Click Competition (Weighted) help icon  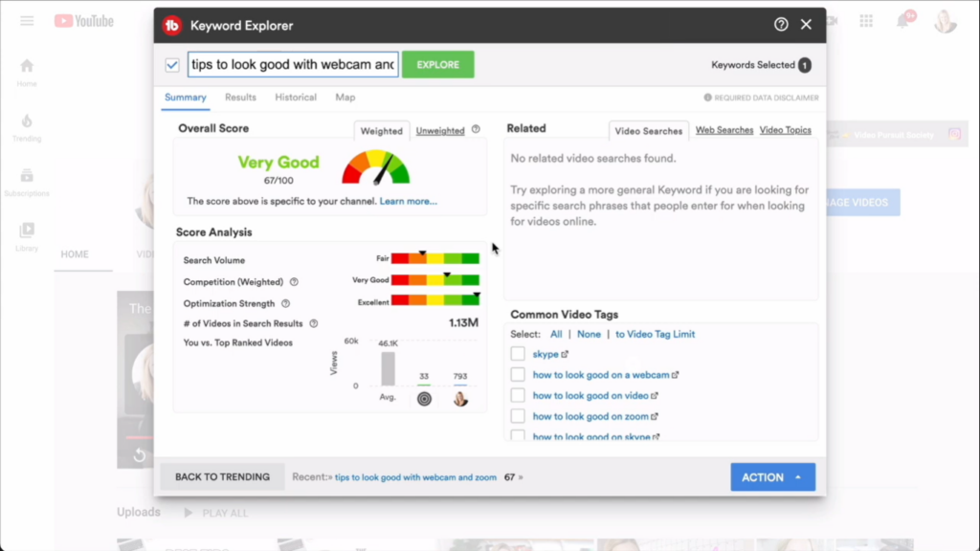tap(294, 282)
